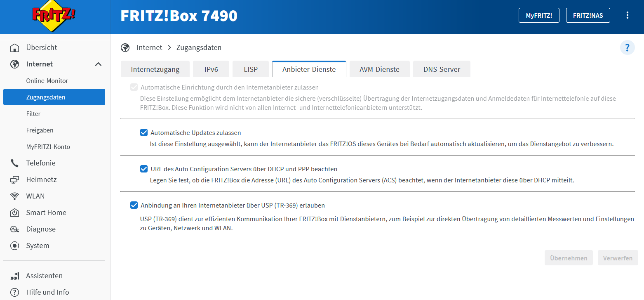Viewport: 644px width, 300px height.
Task: Open the System settings icon
Action: [15, 245]
